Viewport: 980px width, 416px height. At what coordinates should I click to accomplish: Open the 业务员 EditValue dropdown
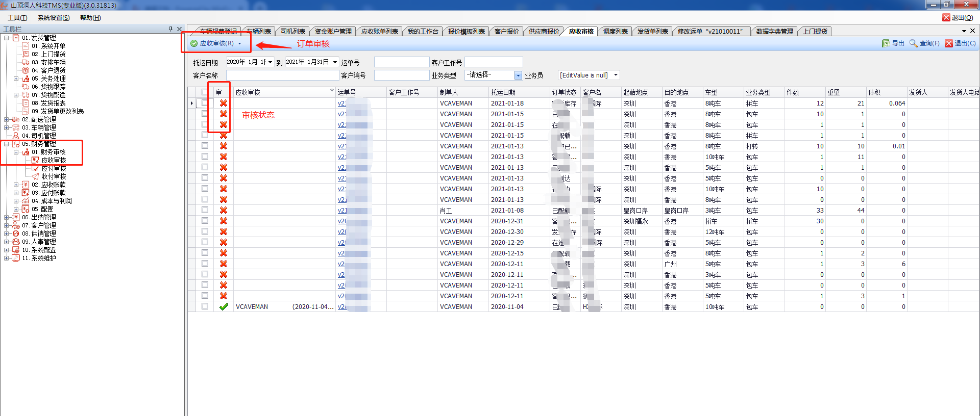click(x=616, y=75)
